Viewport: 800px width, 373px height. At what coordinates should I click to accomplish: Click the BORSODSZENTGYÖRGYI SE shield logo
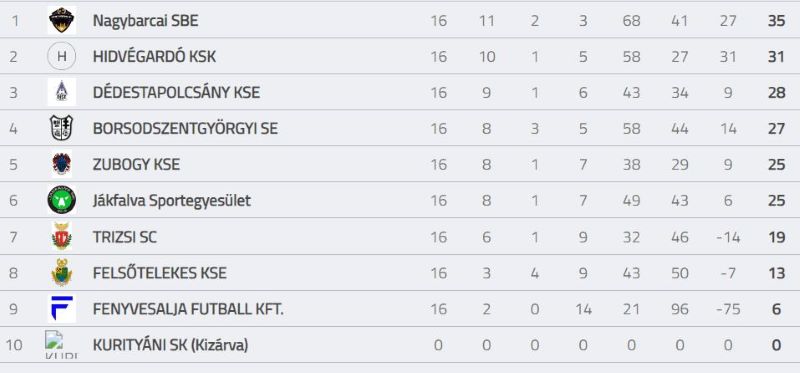[62, 128]
